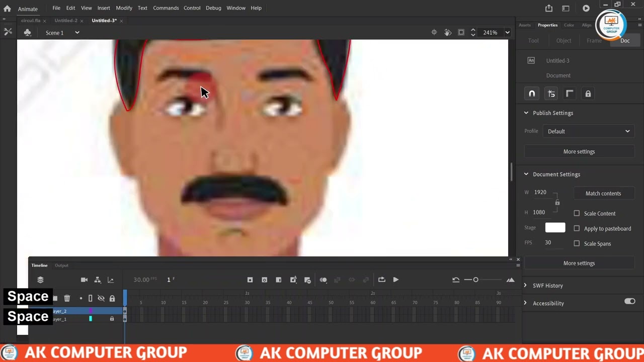Enable the Scale Content checkbox
This screenshot has height=362, width=644.
click(577, 213)
